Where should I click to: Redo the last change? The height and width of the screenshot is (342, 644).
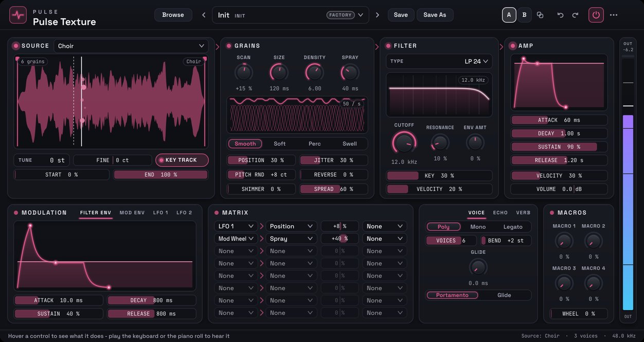coord(575,15)
